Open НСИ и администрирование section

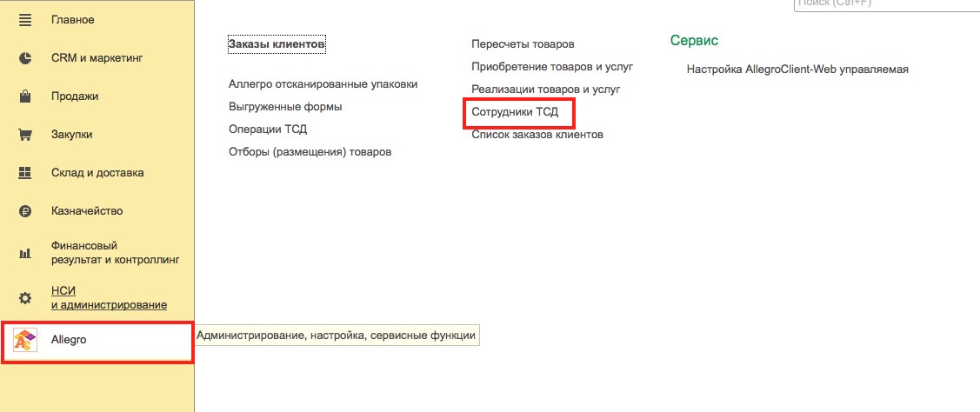click(109, 297)
